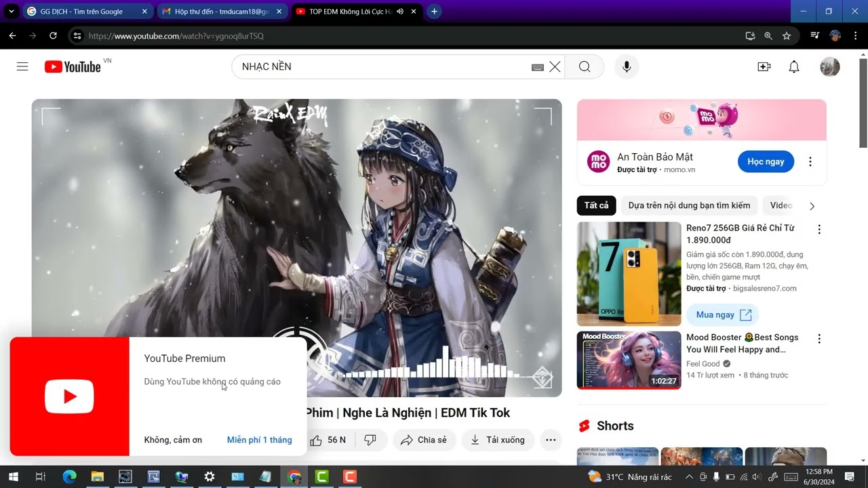View site information icon in address bar
This screenshot has width=868, height=488.
77,36
